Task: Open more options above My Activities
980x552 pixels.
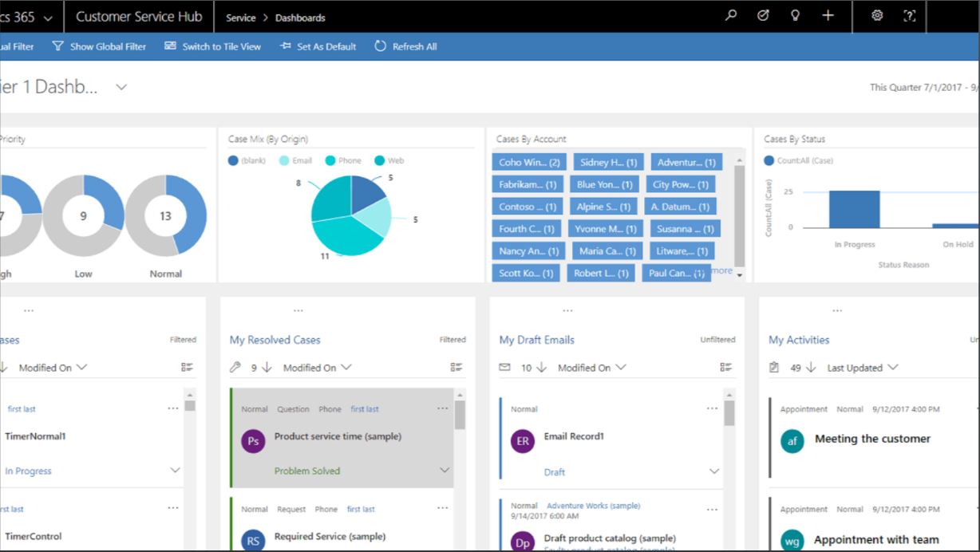Action: [x=837, y=310]
